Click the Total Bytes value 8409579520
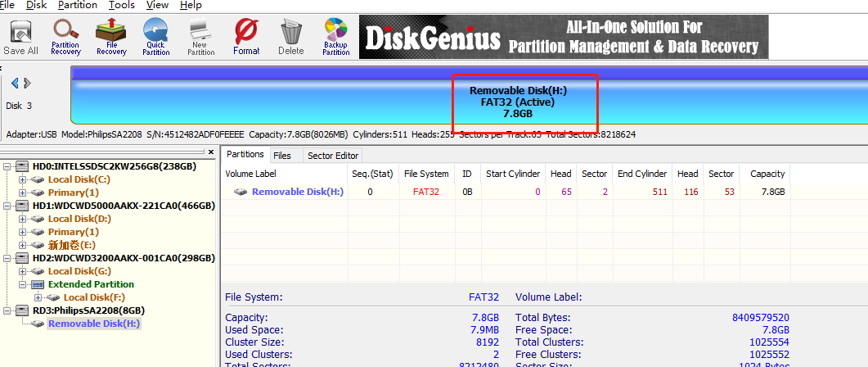 point(761,318)
